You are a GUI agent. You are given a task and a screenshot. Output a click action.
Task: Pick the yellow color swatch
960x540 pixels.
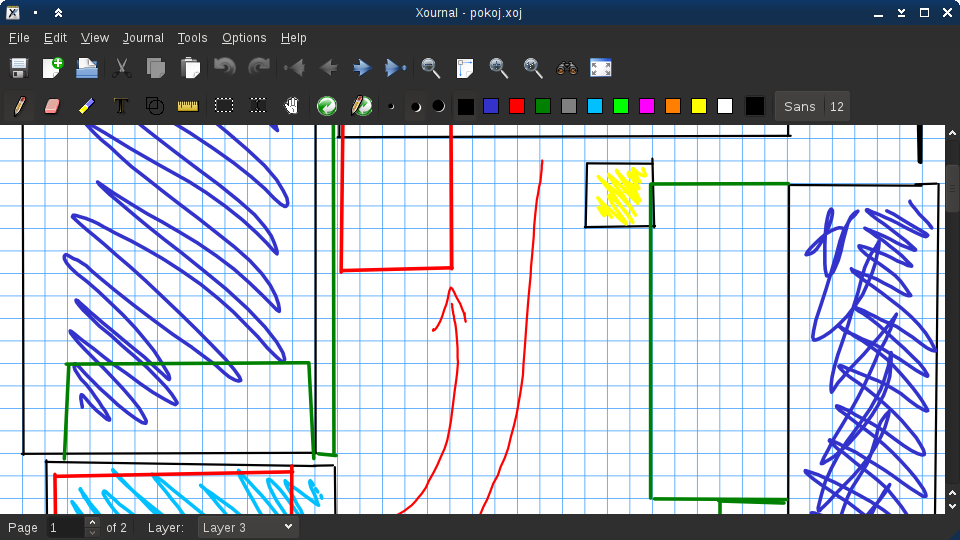tap(699, 107)
